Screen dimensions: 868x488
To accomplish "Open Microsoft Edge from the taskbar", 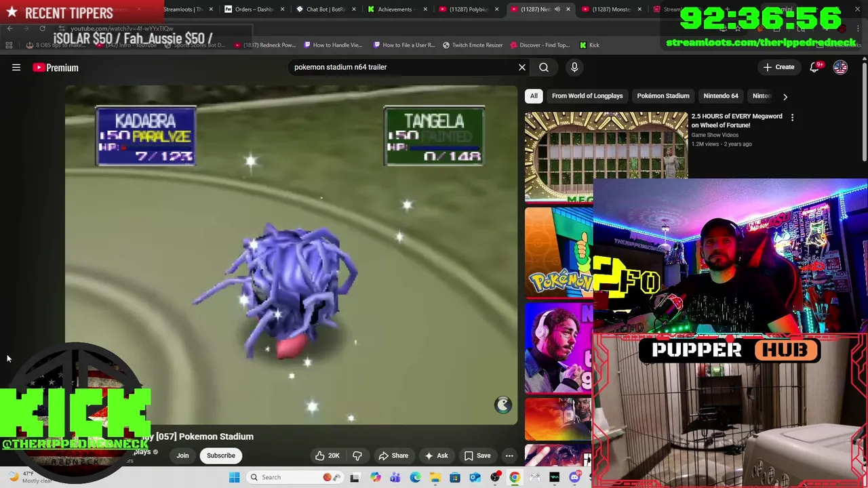I will [415, 477].
